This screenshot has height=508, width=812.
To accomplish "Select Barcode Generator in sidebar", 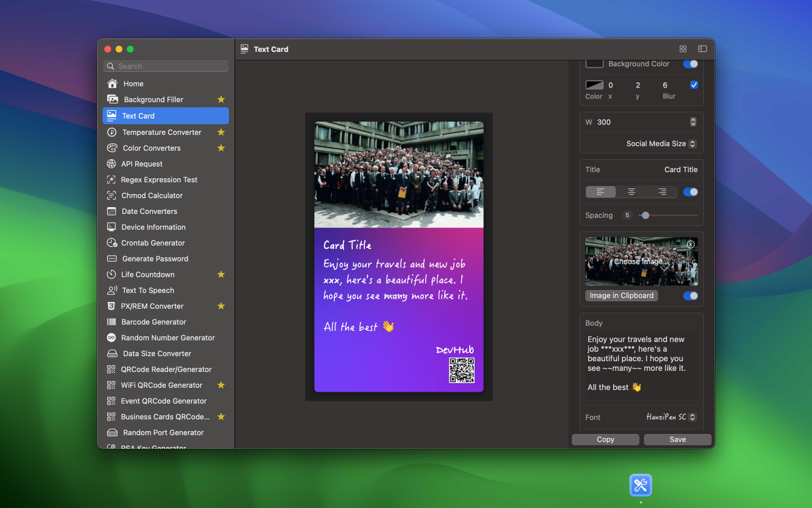I will coord(153,322).
